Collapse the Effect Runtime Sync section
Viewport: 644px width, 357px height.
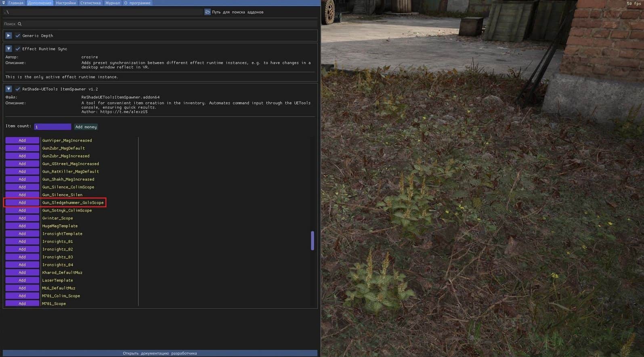(8, 49)
